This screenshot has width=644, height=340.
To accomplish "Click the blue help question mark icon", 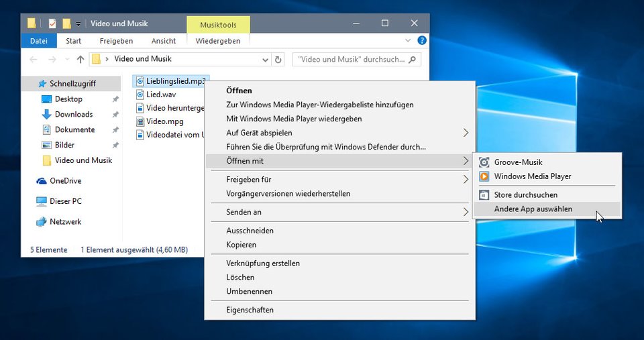I will [422, 40].
